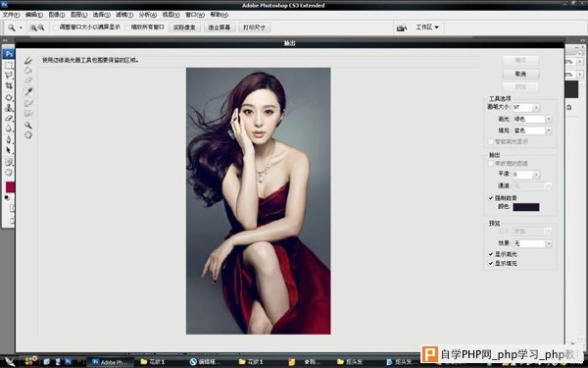Uncheck the 强制前景 checkbox

coord(491,198)
